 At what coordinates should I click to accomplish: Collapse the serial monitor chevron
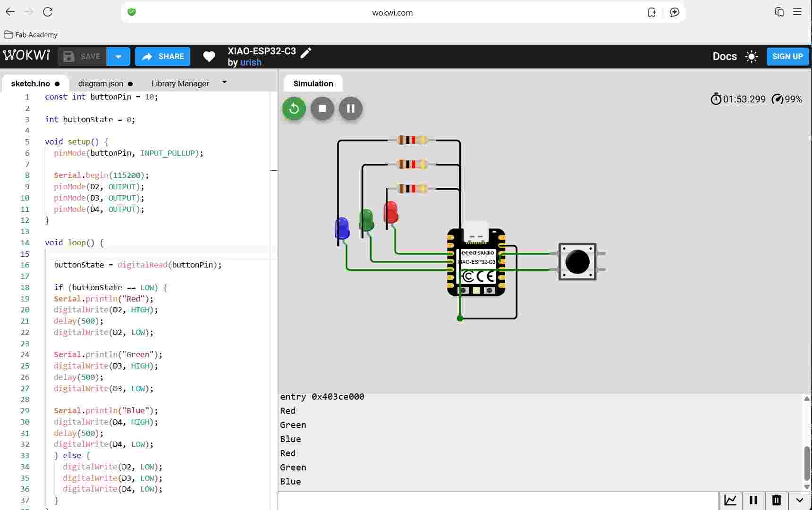(x=800, y=500)
